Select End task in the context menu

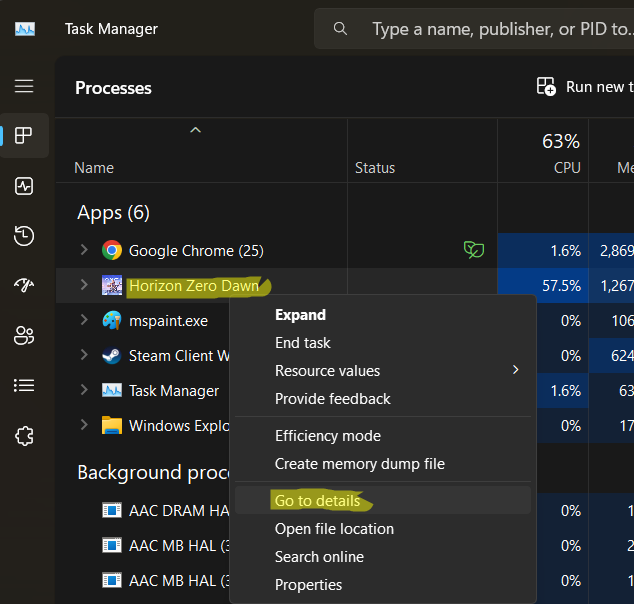tap(302, 342)
